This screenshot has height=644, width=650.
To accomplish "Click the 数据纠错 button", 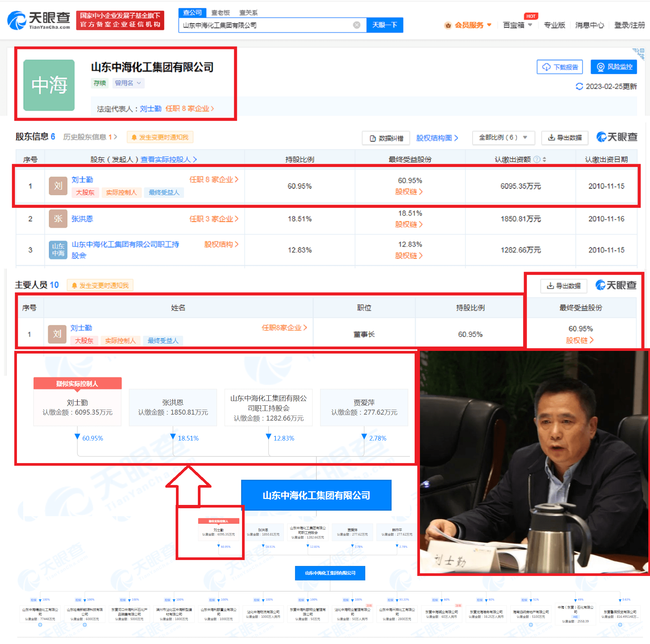I will pos(385,138).
